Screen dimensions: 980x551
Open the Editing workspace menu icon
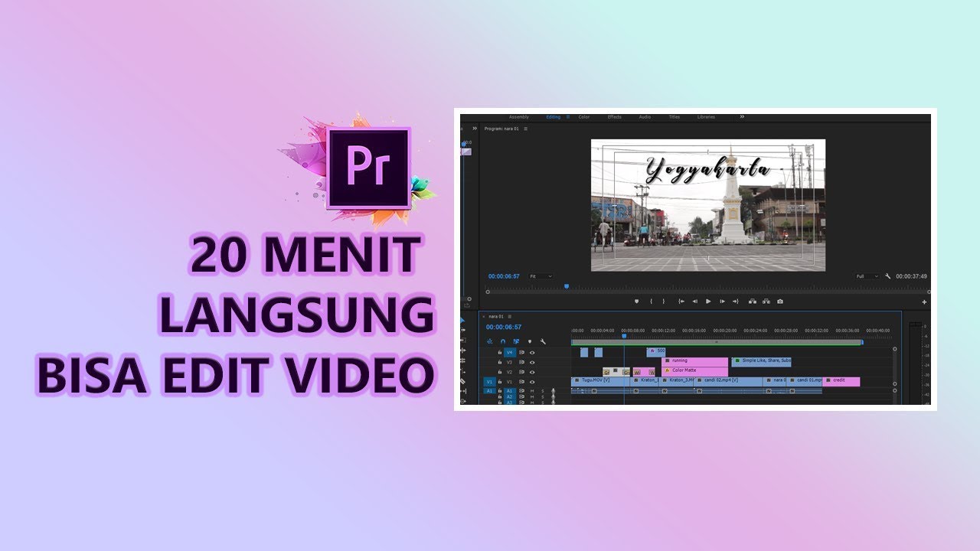tap(568, 117)
